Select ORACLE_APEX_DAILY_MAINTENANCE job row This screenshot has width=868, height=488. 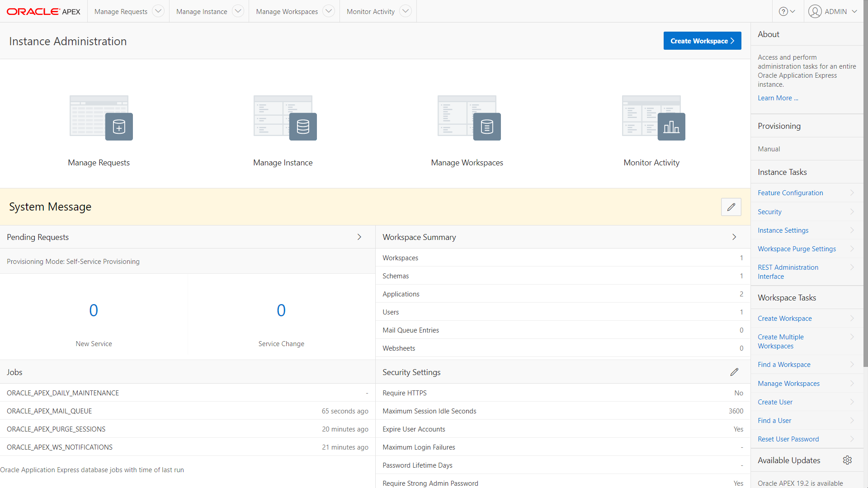pyautogui.click(x=188, y=393)
